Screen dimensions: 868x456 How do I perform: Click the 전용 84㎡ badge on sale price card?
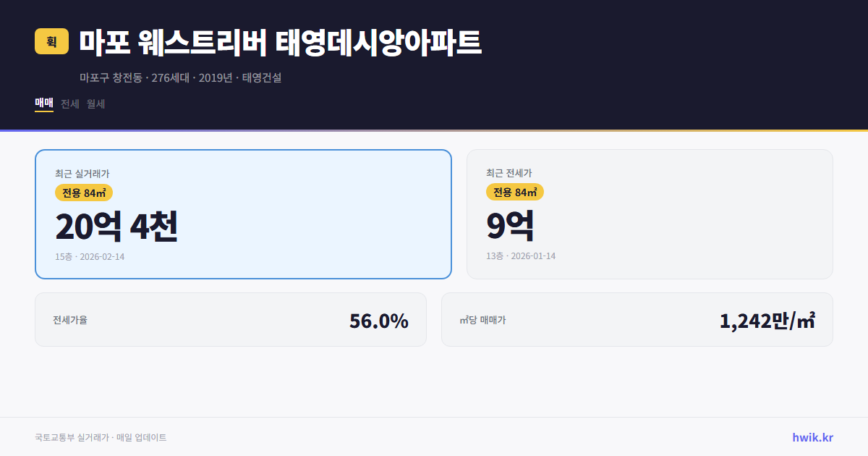(83, 193)
